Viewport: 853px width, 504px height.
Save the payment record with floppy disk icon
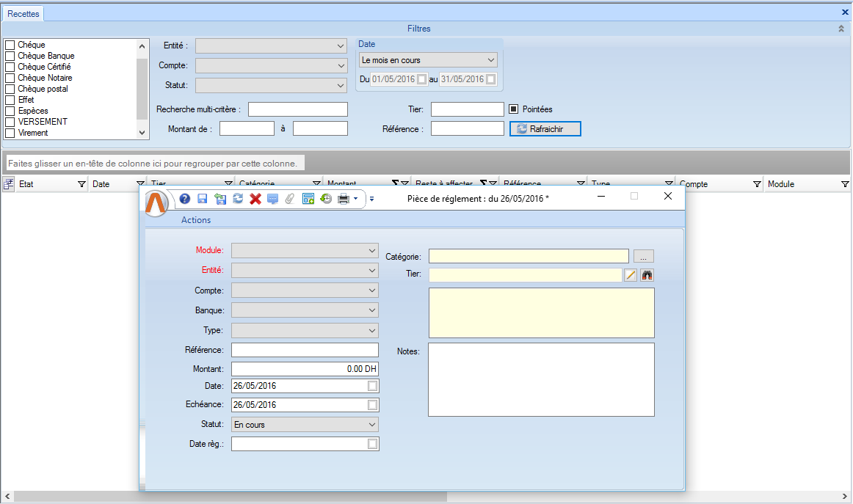point(203,199)
